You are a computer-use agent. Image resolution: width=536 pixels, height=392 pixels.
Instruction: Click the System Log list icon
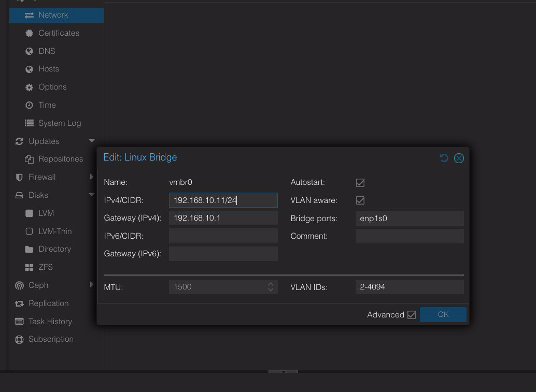point(30,123)
